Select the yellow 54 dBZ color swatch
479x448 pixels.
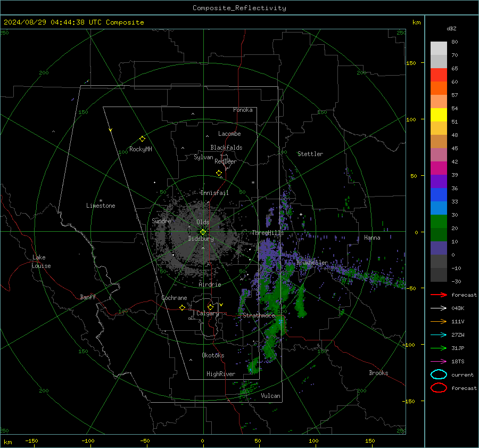439,115
